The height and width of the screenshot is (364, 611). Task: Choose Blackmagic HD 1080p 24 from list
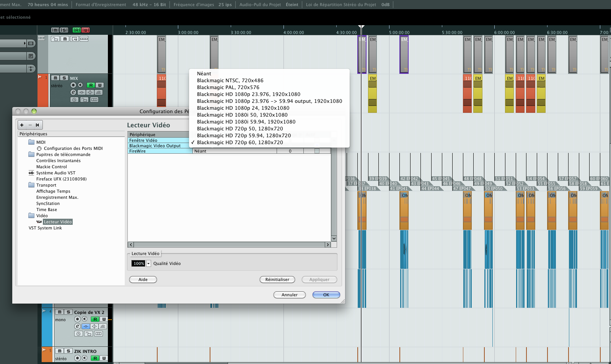pos(243,108)
